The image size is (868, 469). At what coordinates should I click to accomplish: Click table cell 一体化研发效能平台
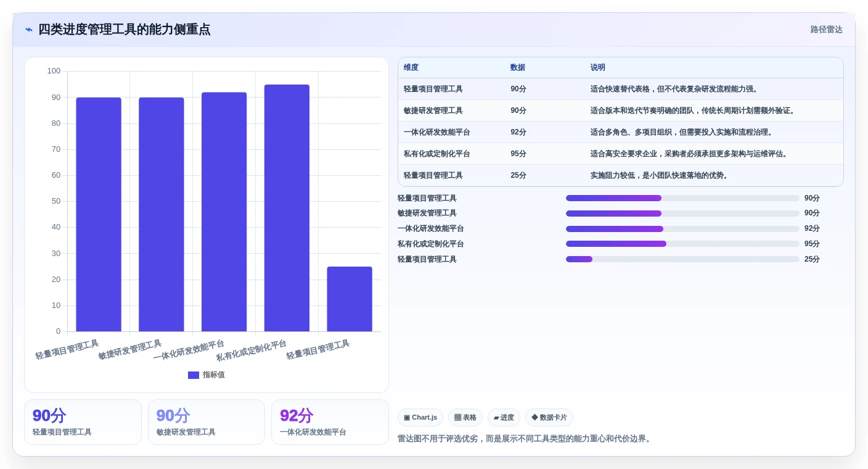click(x=437, y=132)
